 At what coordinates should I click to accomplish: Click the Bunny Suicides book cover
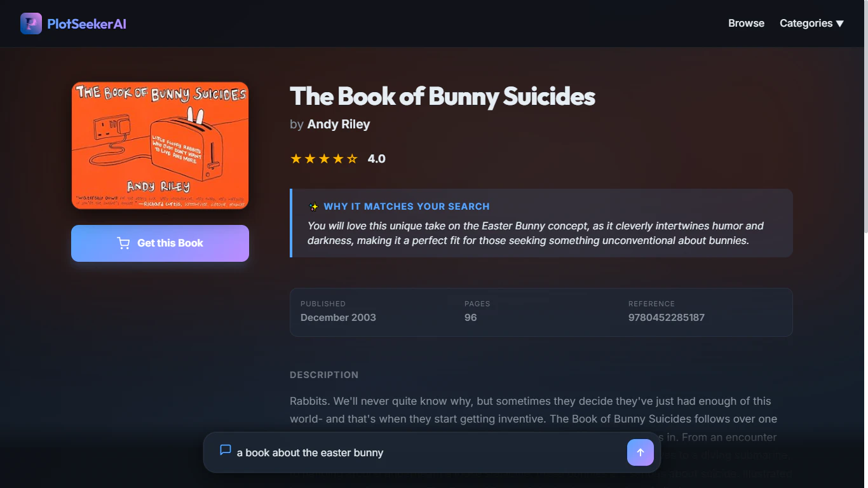160,145
